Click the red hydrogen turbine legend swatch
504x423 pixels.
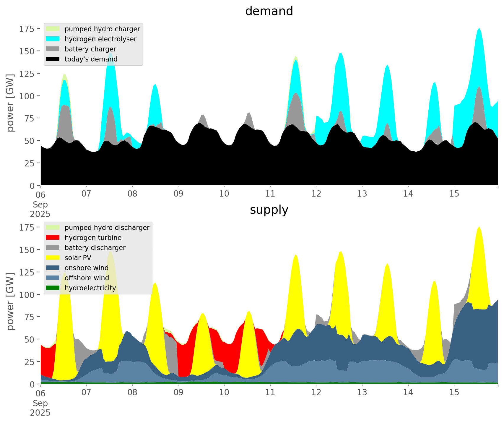(x=53, y=238)
